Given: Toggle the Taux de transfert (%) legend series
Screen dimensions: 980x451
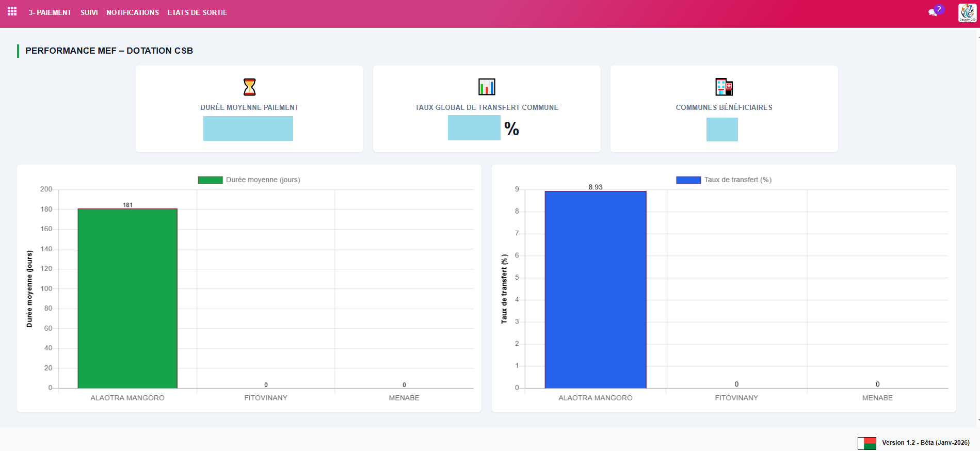Looking at the screenshot, I should [x=724, y=180].
